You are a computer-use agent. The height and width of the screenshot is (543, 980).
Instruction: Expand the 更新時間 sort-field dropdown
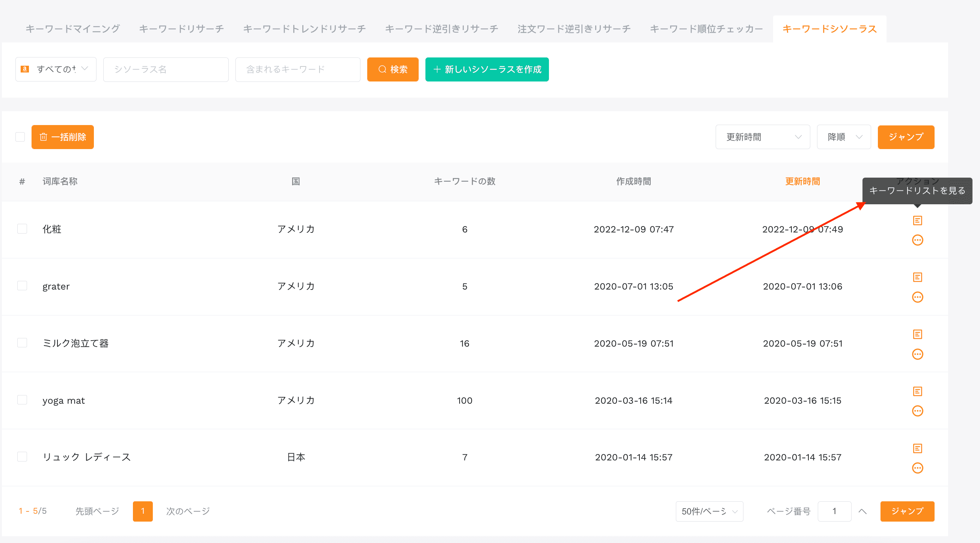[x=762, y=137]
